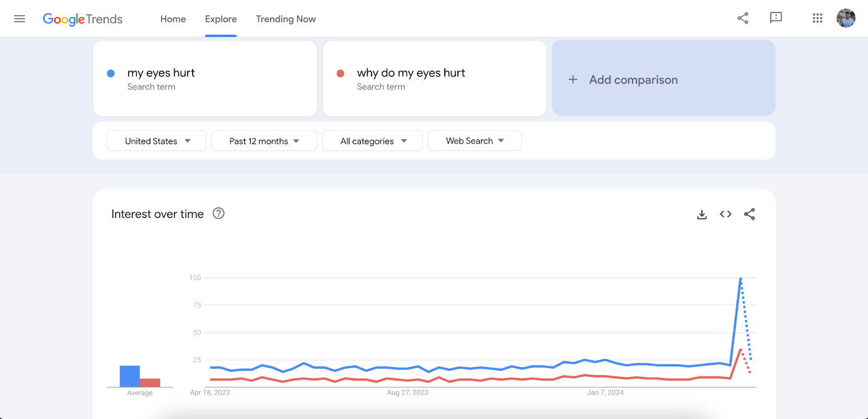
Task: Click the blue dot beside my eyes hurt
Action: tap(111, 73)
